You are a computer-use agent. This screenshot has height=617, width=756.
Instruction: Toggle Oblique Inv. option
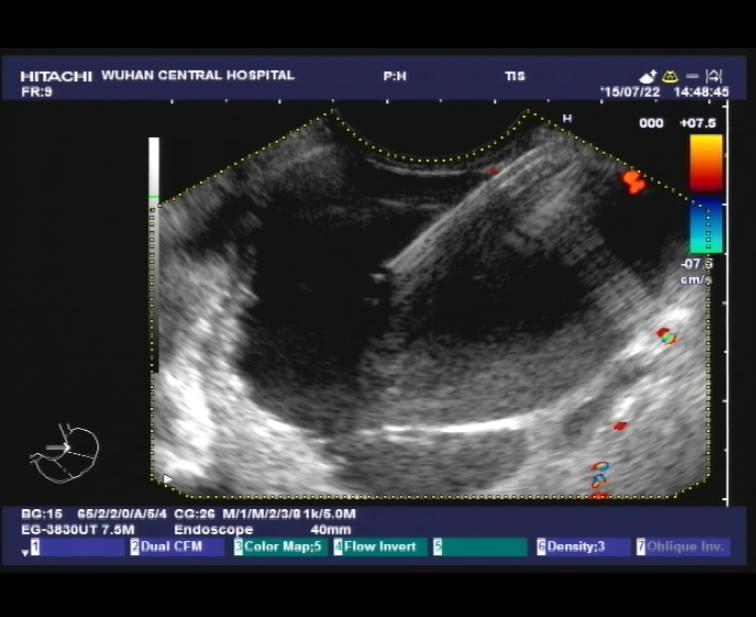(683, 547)
